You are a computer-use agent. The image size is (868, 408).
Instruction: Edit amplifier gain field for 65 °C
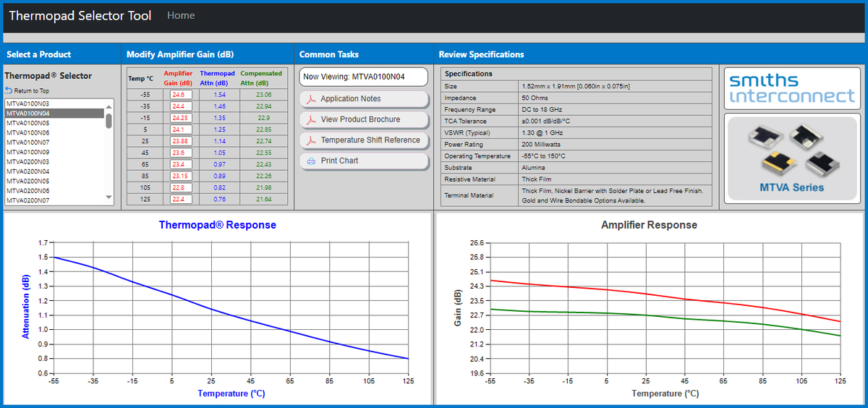pos(179,164)
